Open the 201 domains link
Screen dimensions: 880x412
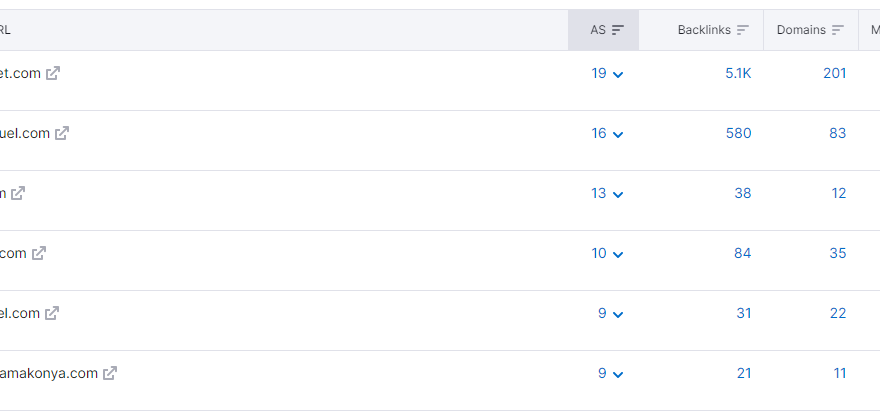(835, 73)
